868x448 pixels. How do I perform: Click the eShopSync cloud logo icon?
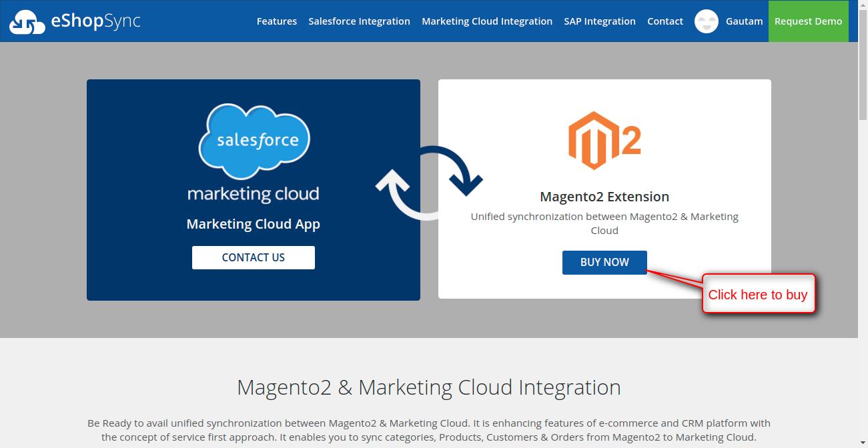pos(27,22)
